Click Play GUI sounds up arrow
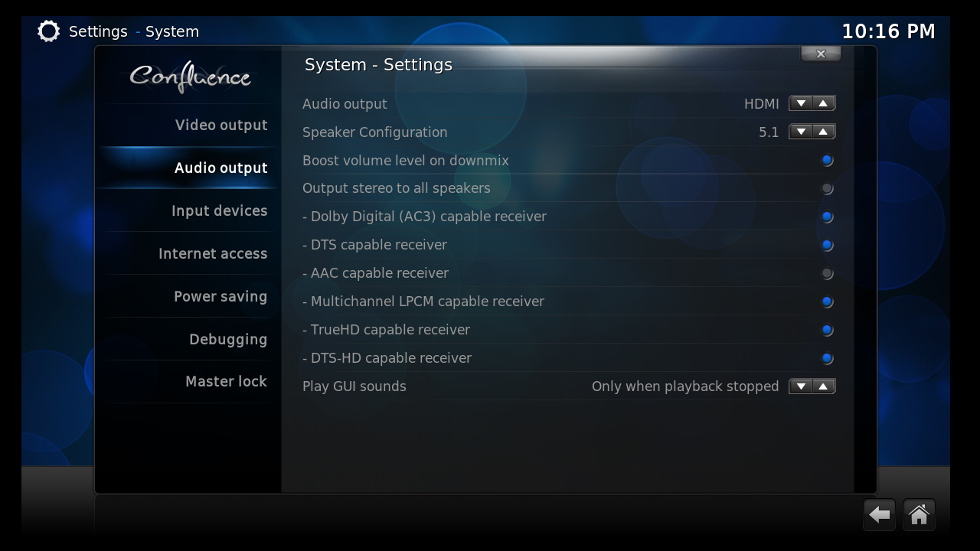Image resolution: width=980 pixels, height=551 pixels. point(823,386)
